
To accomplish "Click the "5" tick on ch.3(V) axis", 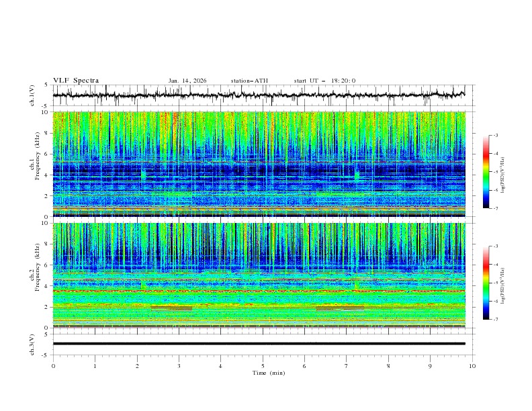I will pyautogui.click(x=47, y=334).
